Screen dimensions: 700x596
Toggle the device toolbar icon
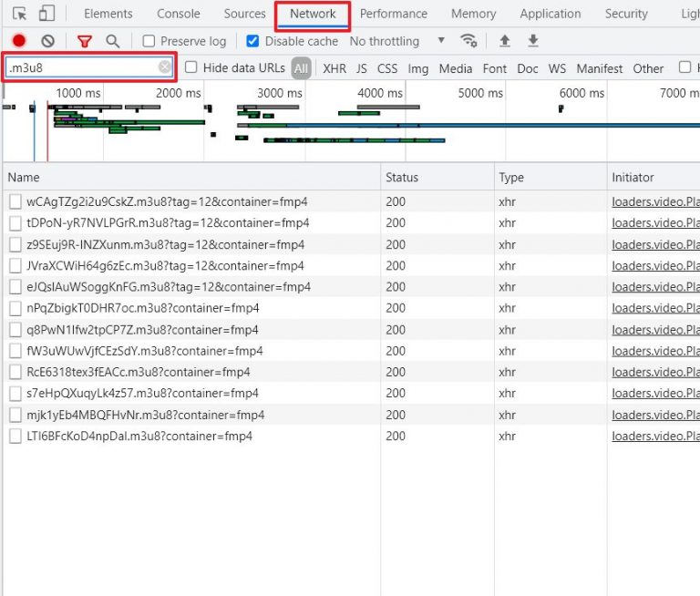point(46,14)
